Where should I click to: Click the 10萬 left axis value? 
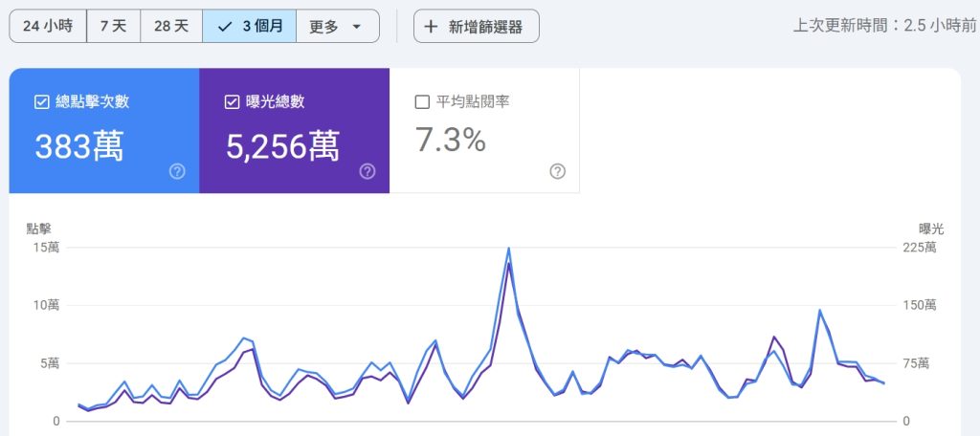pyautogui.click(x=46, y=305)
